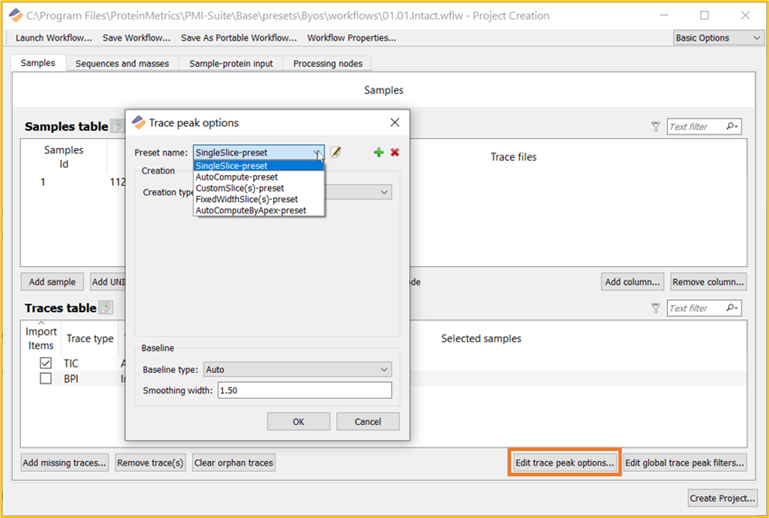This screenshot has width=769, height=518.
Task: Click icon next to Samples table heading
Action: click(x=117, y=127)
